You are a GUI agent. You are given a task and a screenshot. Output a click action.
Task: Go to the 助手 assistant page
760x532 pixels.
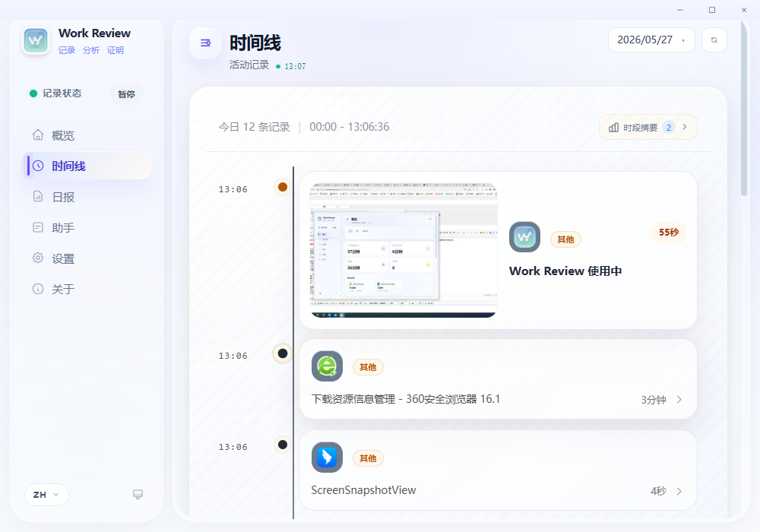[87, 228]
